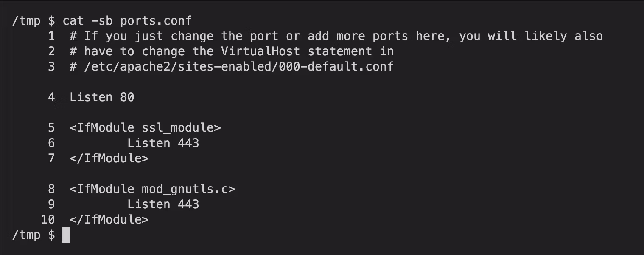Click 'Listen 443' on line 6
This screenshot has width=644, height=255.
pos(163,143)
